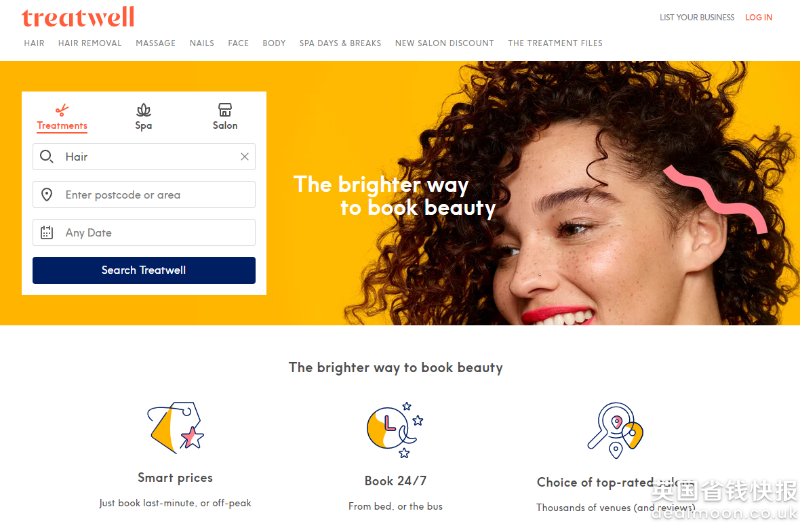Click the Search Treatwell button
The image size is (800, 530).
pos(144,270)
